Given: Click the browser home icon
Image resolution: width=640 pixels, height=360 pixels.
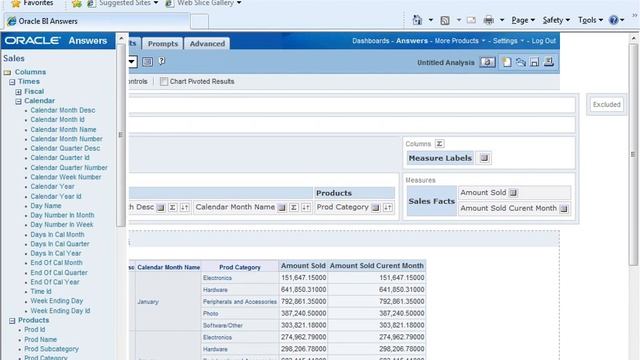Looking at the screenshot, I should tap(417, 20).
